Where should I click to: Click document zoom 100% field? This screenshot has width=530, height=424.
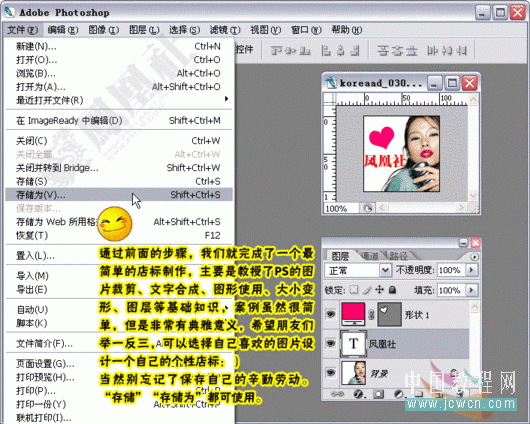click(341, 208)
